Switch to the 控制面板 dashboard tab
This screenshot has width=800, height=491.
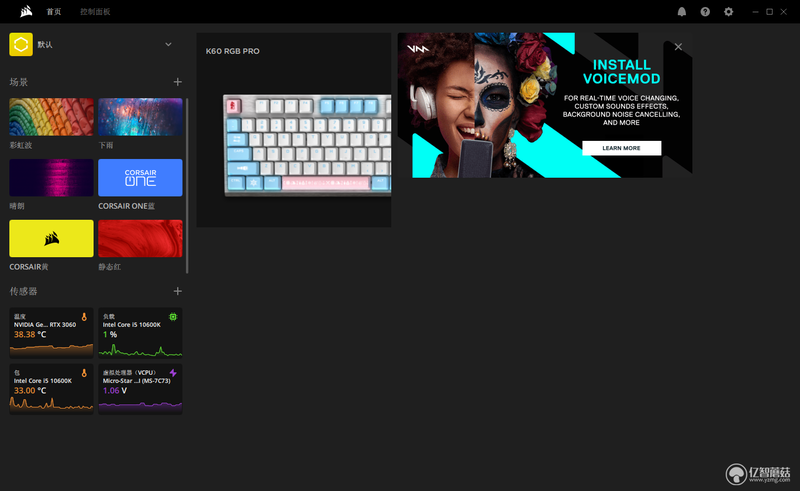coord(95,12)
